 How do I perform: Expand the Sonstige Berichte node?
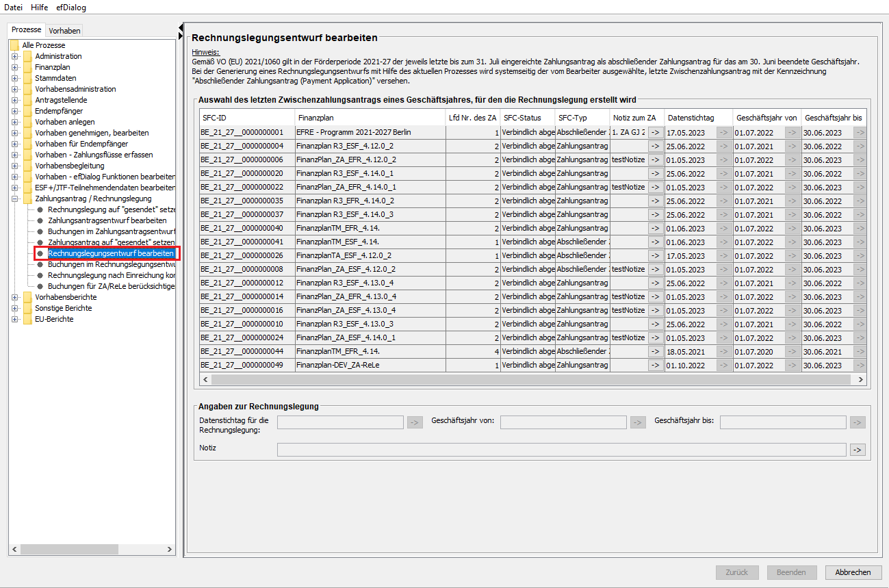14,308
